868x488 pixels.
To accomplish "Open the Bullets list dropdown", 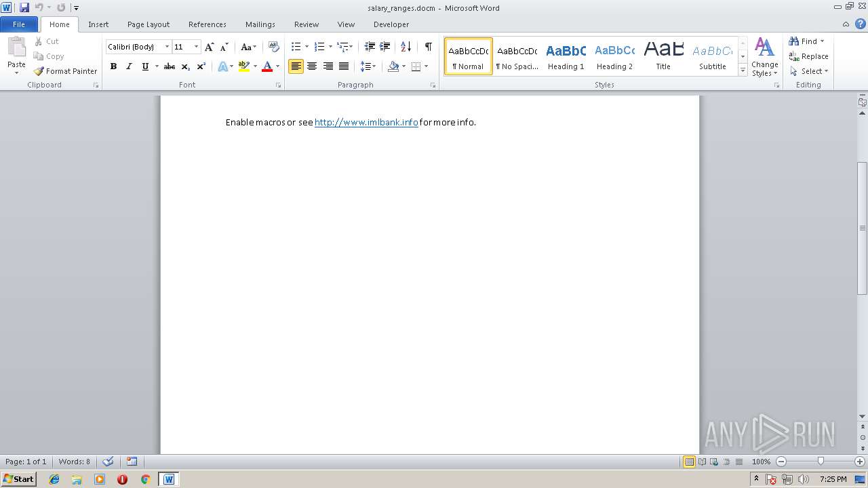I will (307, 47).
